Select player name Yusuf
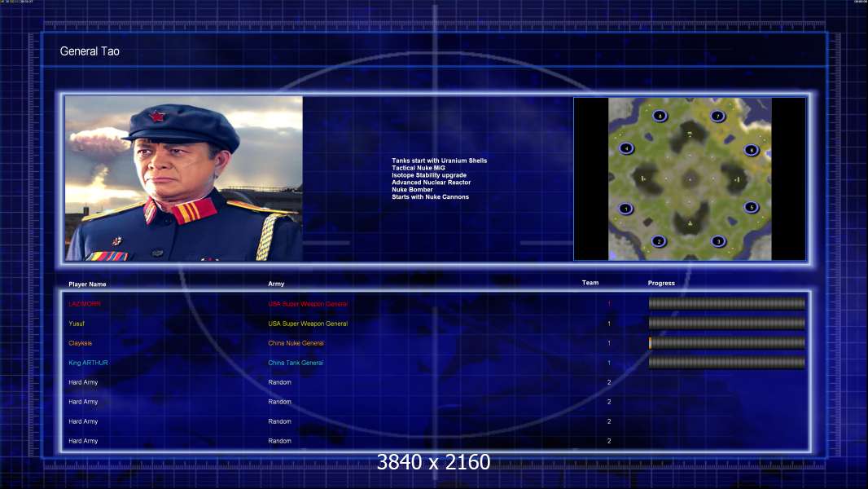Image resolution: width=868 pixels, height=489 pixels. [77, 324]
